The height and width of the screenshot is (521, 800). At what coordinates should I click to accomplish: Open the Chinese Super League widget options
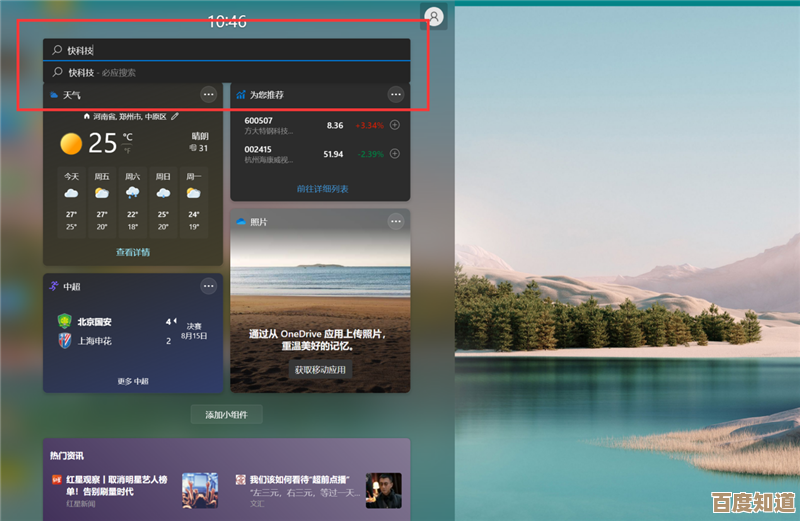pyautogui.click(x=208, y=286)
